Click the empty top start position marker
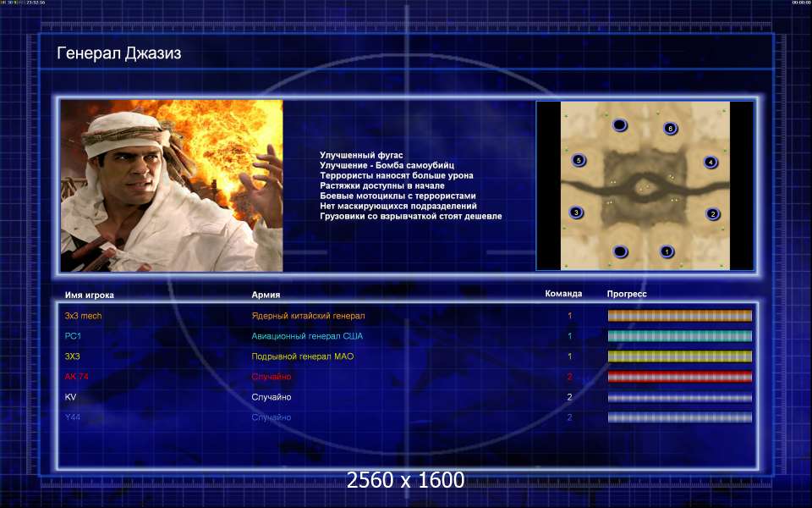 (x=620, y=126)
